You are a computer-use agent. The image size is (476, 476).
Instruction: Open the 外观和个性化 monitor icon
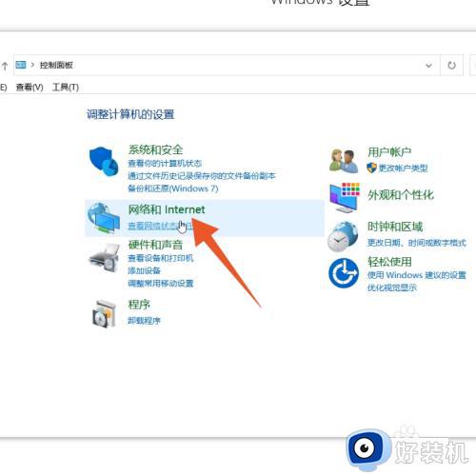pyautogui.click(x=345, y=198)
